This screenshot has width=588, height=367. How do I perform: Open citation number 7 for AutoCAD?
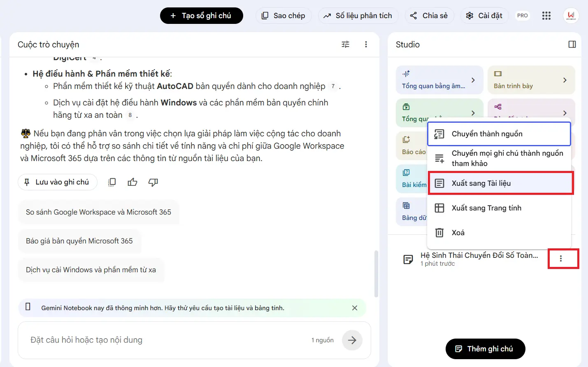pyautogui.click(x=333, y=86)
